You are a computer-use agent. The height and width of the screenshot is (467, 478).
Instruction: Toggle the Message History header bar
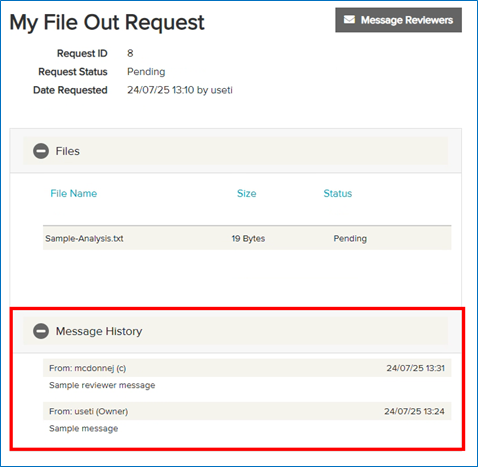click(235, 331)
